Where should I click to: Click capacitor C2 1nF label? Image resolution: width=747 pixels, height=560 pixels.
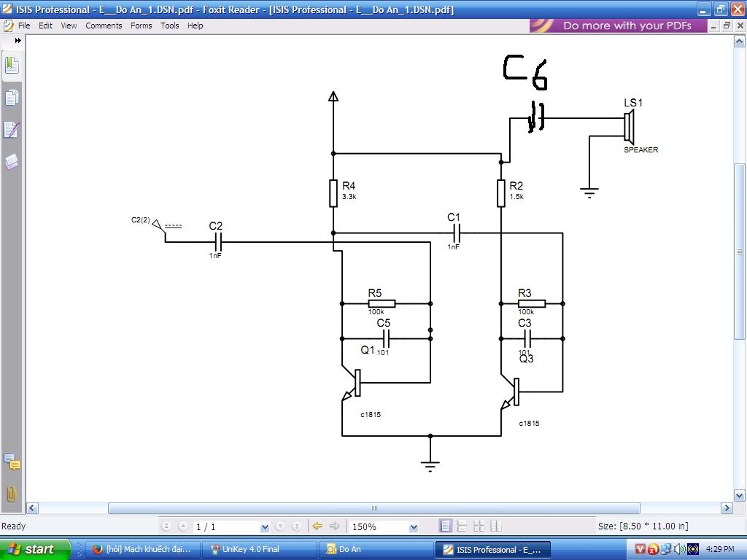tap(216, 239)
